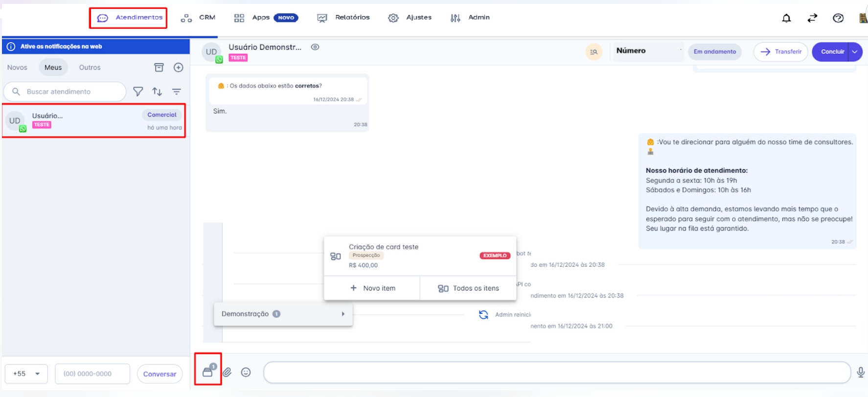This screenshot has width=868, height=397.
Task: Open the +55 country code dropdown
Action: tap(26, 374)
